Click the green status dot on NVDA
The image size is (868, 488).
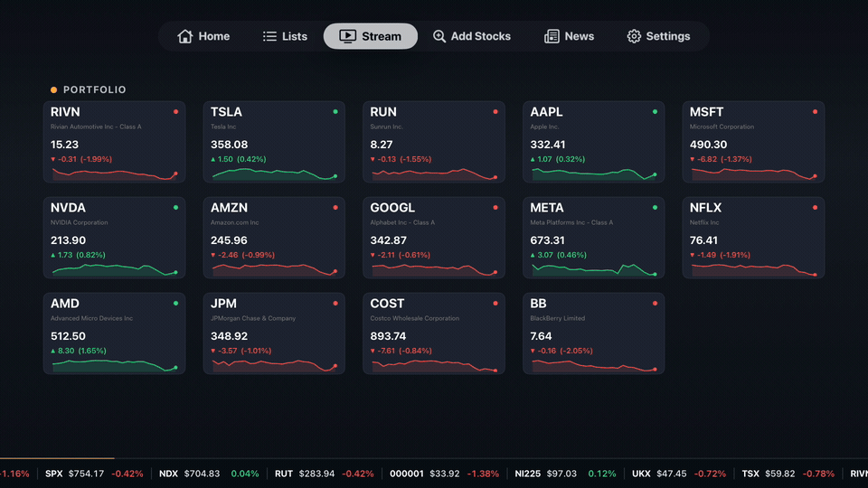(x=175, y=208)
